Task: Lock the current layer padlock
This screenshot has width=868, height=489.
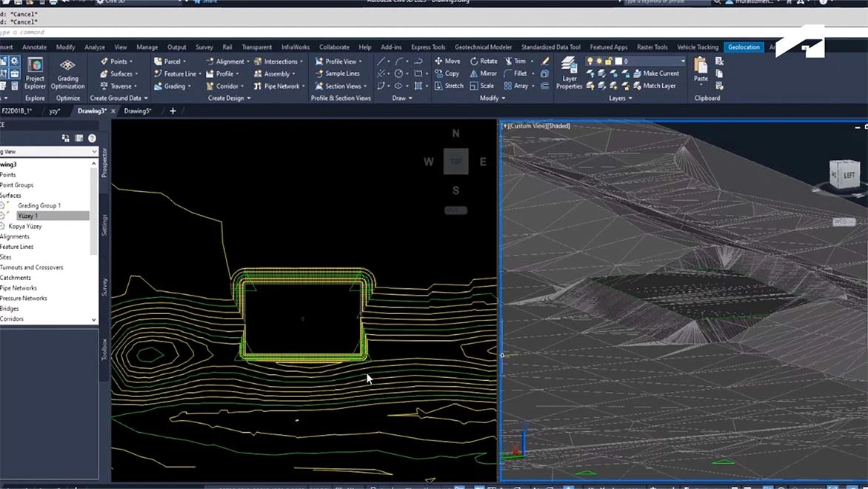Action: tap(607, 61)
